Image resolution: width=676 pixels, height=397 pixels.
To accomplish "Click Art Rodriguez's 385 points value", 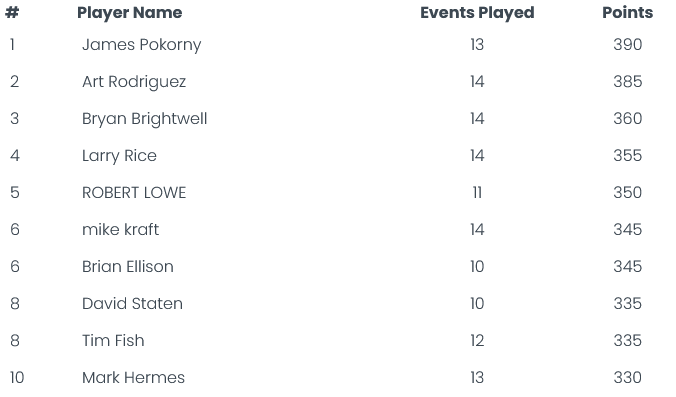I will [x=628, y=81].
